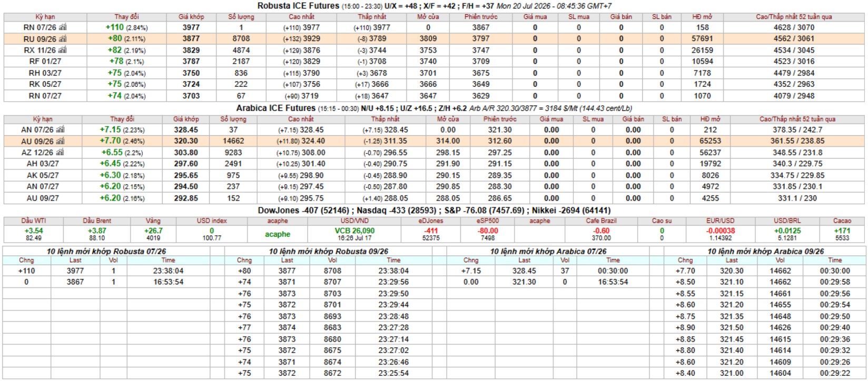Click the '10 lệnh mới khớp Arabica 09/26' heading
Image resolution: width=868 pixels, height=381 pixels.
click(x=765, y=252)
